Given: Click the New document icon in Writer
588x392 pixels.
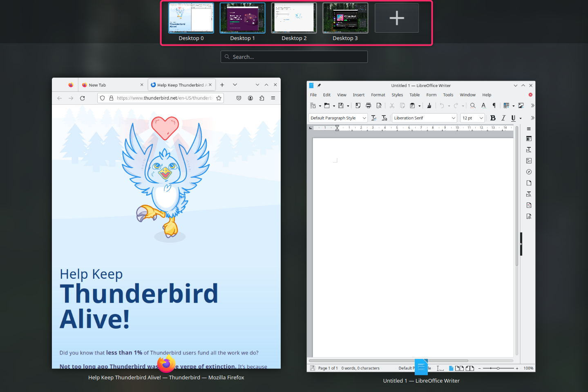Looking at the screenshot, I should point(313,105).
